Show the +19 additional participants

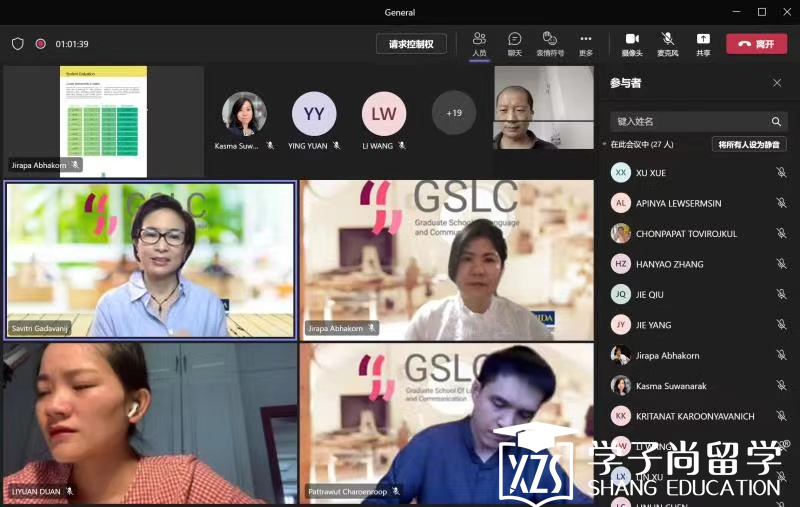point(454,113)
